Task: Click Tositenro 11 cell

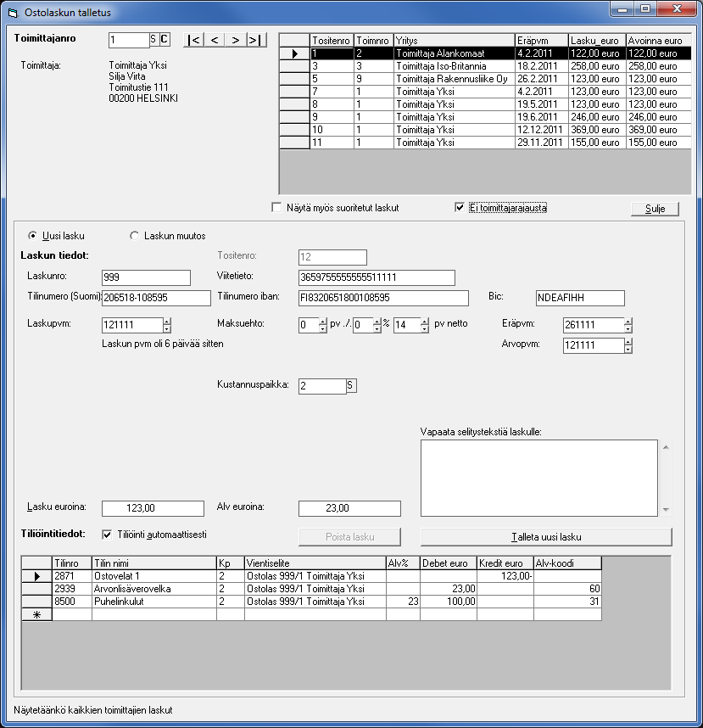Action: point(332,143)
